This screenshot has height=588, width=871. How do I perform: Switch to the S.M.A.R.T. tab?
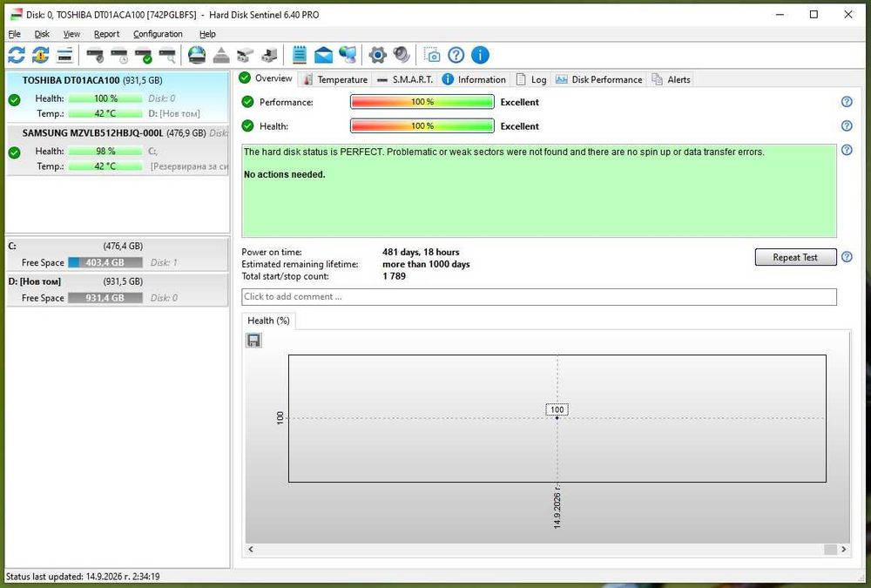tap(405, 79)
